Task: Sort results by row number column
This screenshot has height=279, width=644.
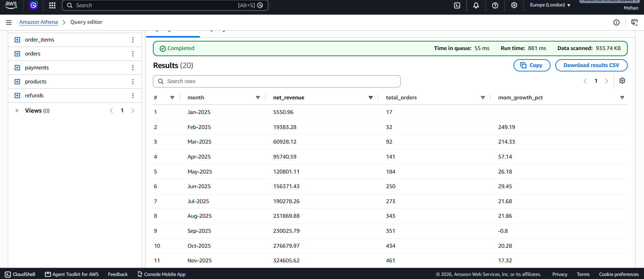Action: pyautogui.click(x=172, y=98)
